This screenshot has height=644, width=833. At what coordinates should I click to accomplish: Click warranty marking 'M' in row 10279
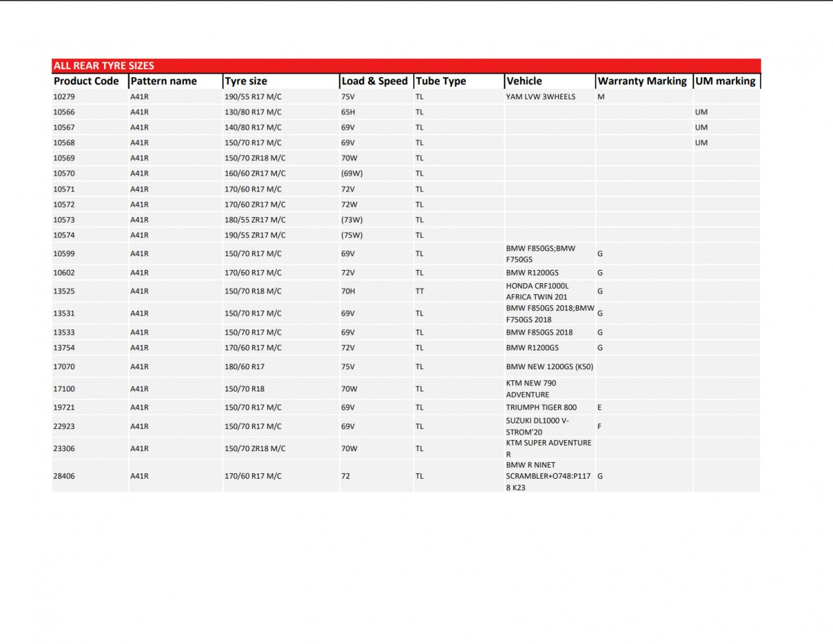600,97
